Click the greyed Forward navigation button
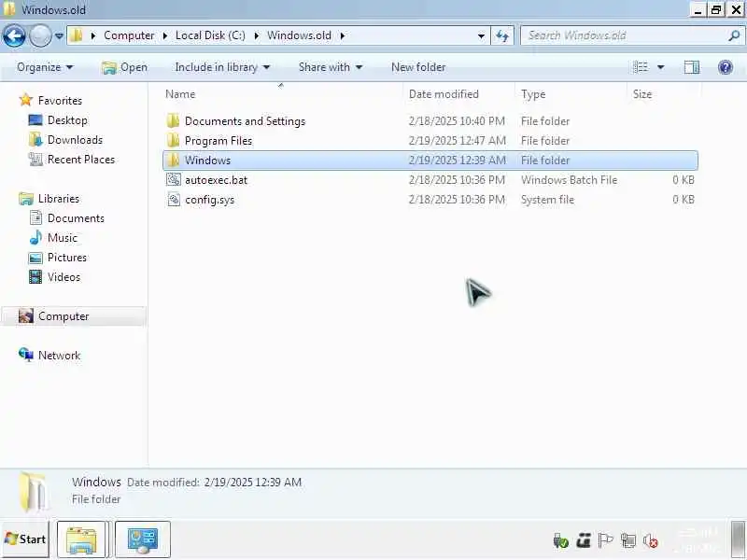 click(40, 35)
